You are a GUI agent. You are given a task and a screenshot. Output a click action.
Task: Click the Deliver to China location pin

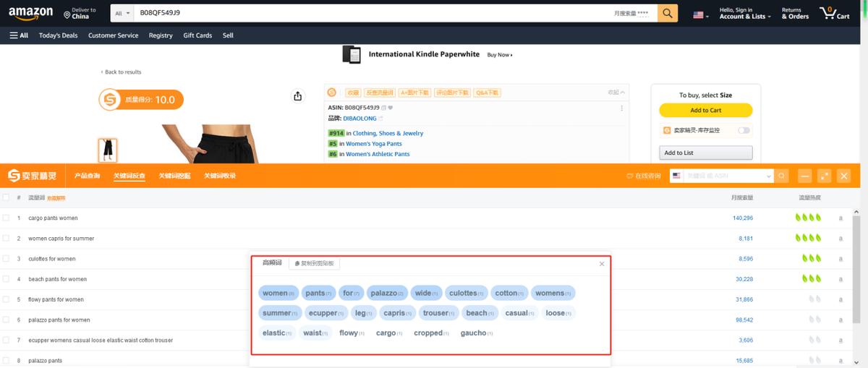click(x=67, y=14)
